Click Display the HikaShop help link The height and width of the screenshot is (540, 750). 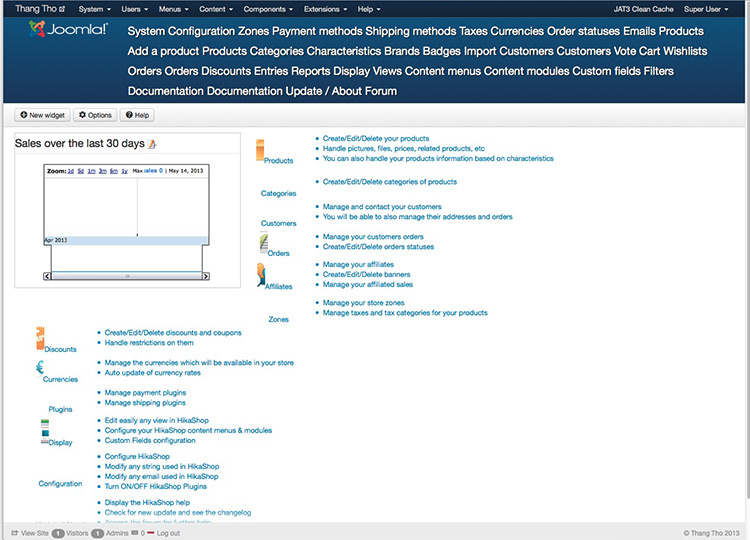147,502
